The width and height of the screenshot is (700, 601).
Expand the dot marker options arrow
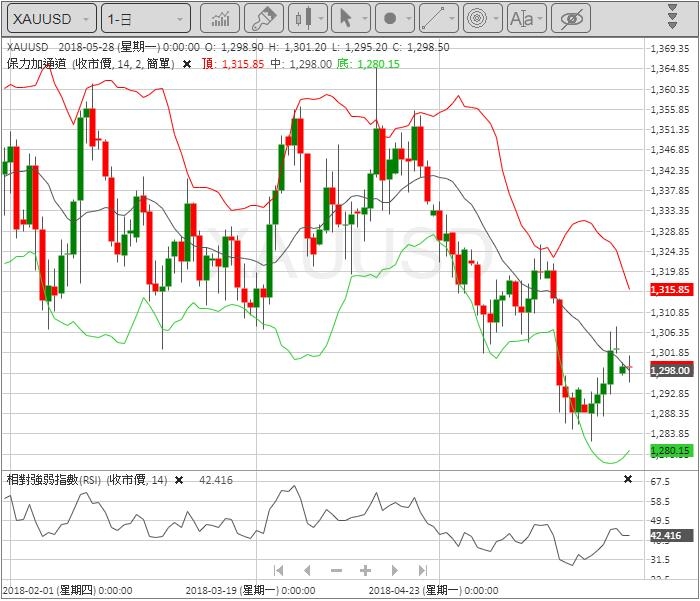(x=408, y=19)
